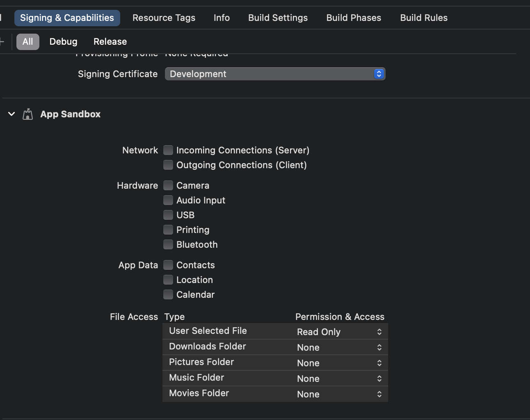Enable Bluetooth access checkbox
The height and width of the screenshot is (420, 530).
(x=168, y=244)
